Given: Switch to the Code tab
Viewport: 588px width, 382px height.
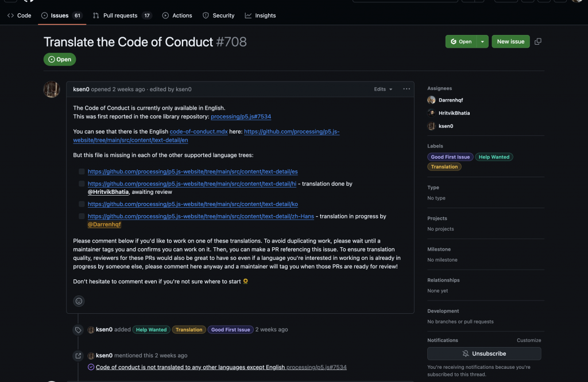Looking at the screenshot, I should coord(19,15).
